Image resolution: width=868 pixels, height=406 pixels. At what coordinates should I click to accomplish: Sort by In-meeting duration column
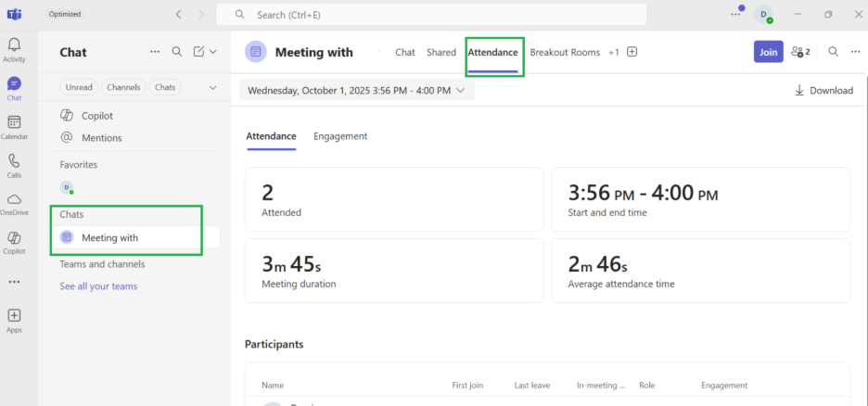pyautogui.click(x=601, y=386)
